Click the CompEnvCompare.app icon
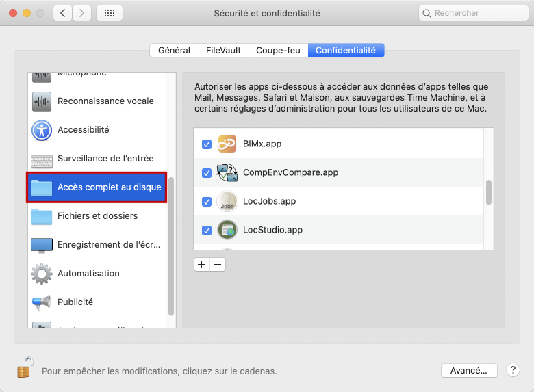534x392 pixels. pos(227,172)
